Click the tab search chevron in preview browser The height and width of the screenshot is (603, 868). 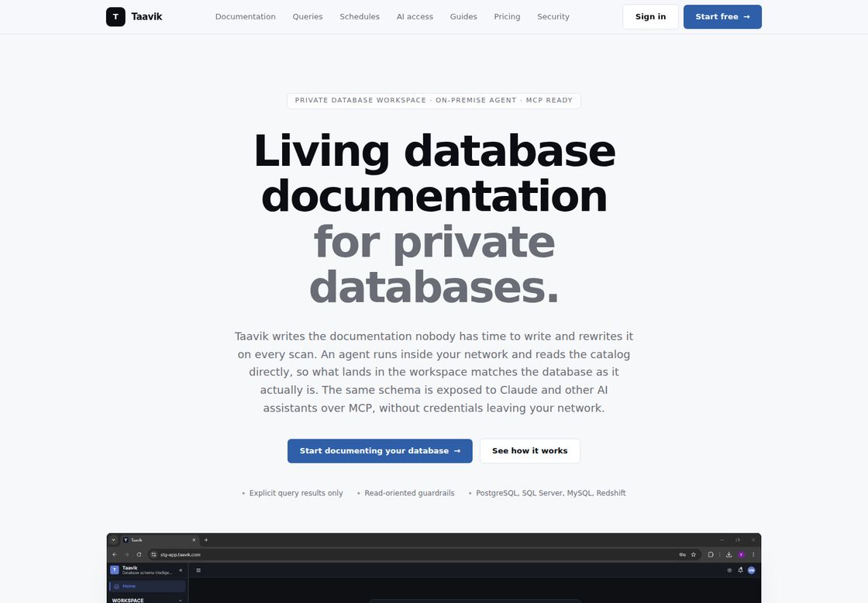tap(113, 540)
